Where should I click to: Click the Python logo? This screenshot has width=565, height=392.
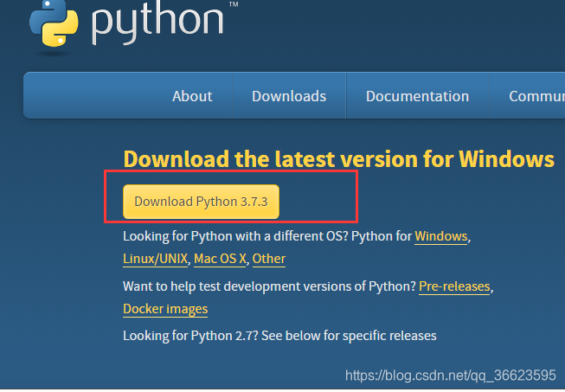[133, 23]
